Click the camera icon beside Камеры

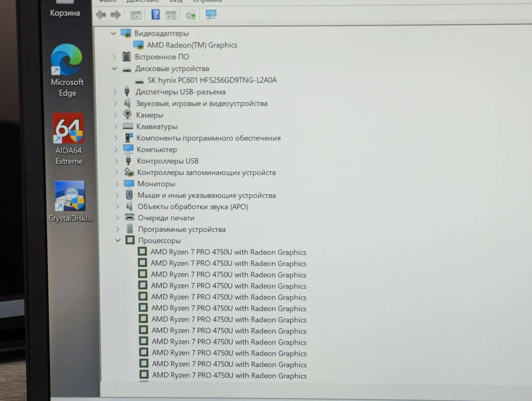[x=128, y=114]
